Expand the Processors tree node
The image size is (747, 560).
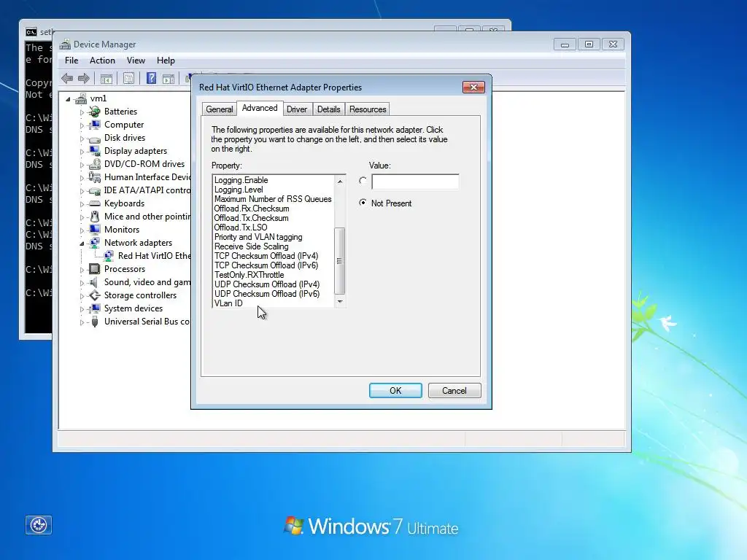pos(82,270)
